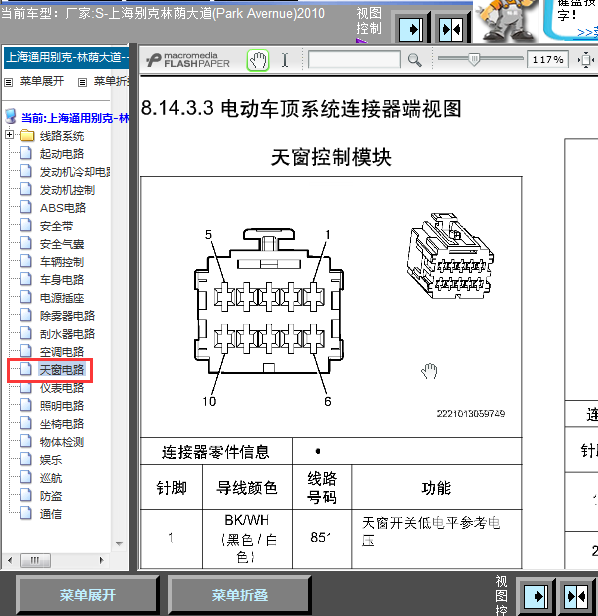The width and height of the screenshot is (598, 616).
Task: Click the sidebar horizontal scroll left arrow
Action: [10, 561]
